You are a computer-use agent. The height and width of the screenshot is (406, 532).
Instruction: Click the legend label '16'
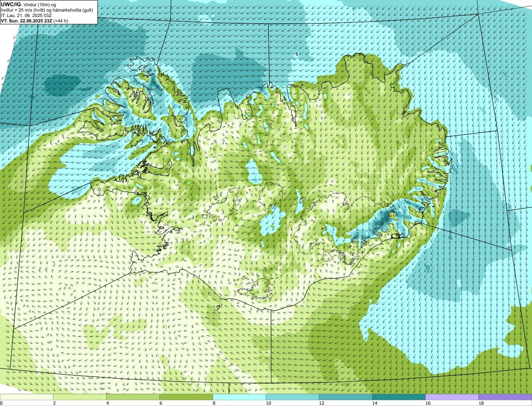click(428, 403)
